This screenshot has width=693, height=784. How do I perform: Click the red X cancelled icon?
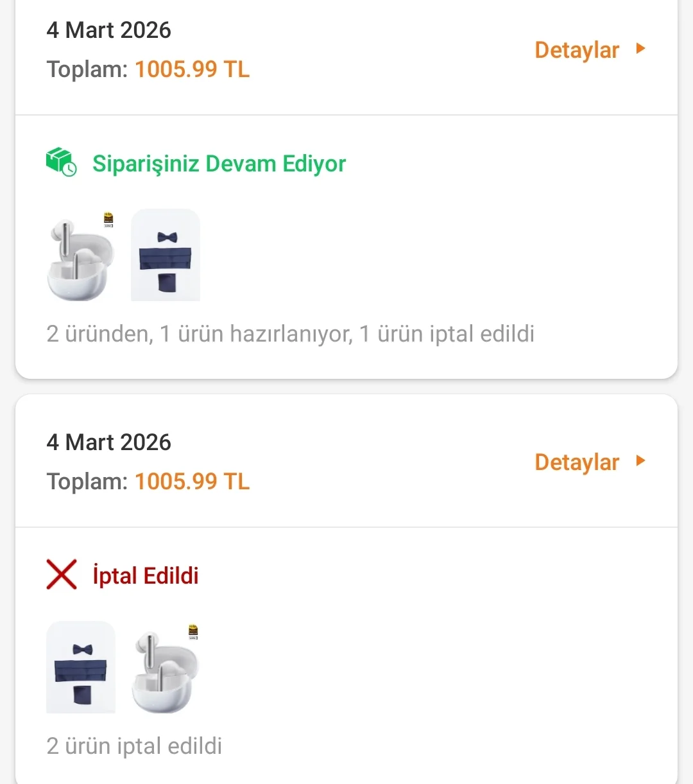click(62, 575)
